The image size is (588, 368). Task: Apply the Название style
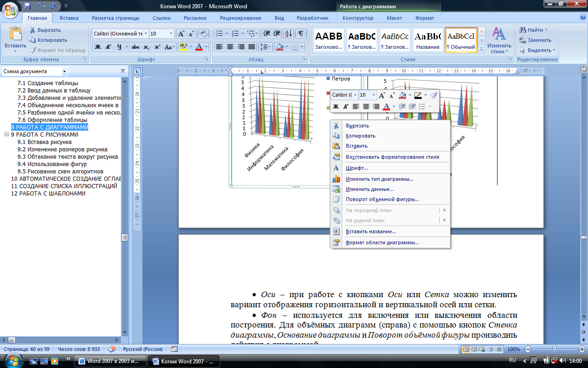click(428, 40)
